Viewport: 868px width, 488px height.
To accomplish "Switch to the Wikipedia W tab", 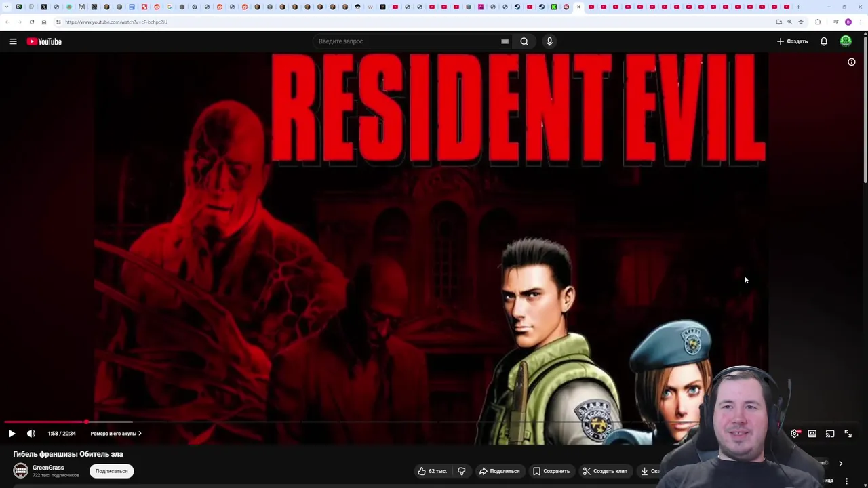I will 370,7.
